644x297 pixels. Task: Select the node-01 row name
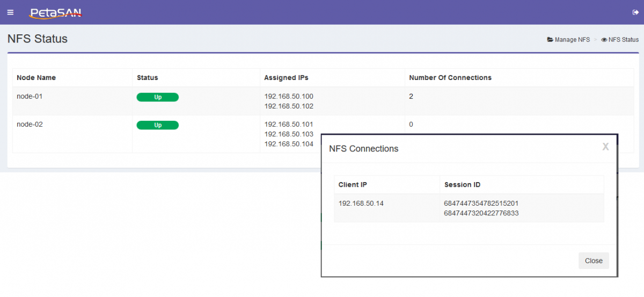(x=30, y=96)
